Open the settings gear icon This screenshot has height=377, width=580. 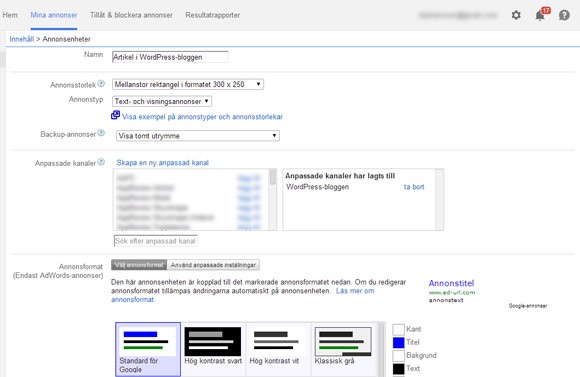point(516,15)
